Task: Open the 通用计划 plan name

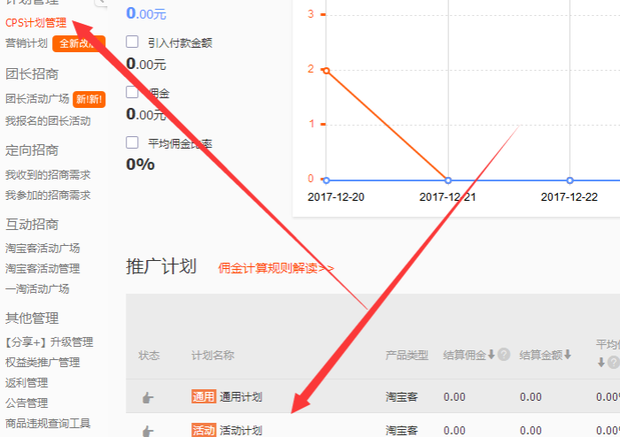Action: coord(241,397)
